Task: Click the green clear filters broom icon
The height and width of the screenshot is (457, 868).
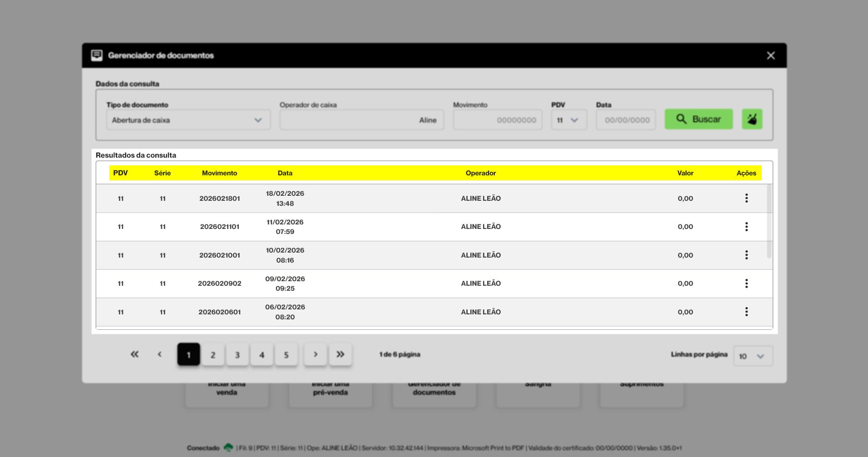Action: coord(752,119)
